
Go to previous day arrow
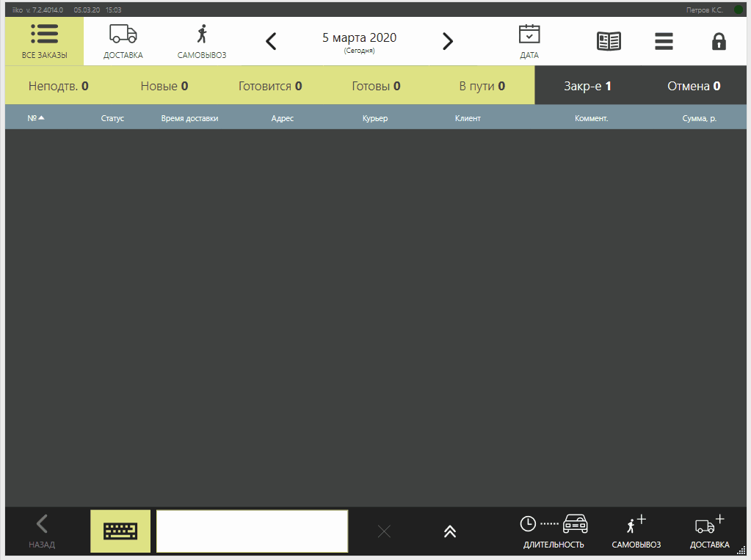(271, 41)
